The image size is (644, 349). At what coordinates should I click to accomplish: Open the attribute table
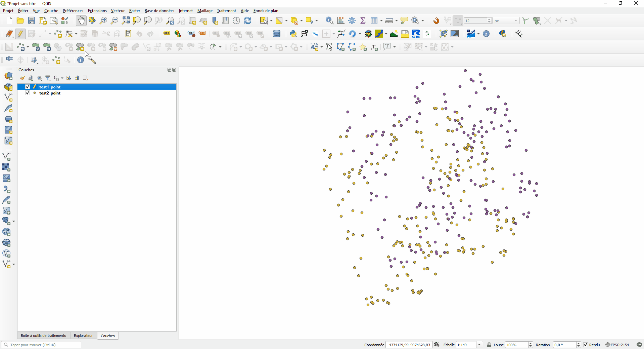pos(374,21)
